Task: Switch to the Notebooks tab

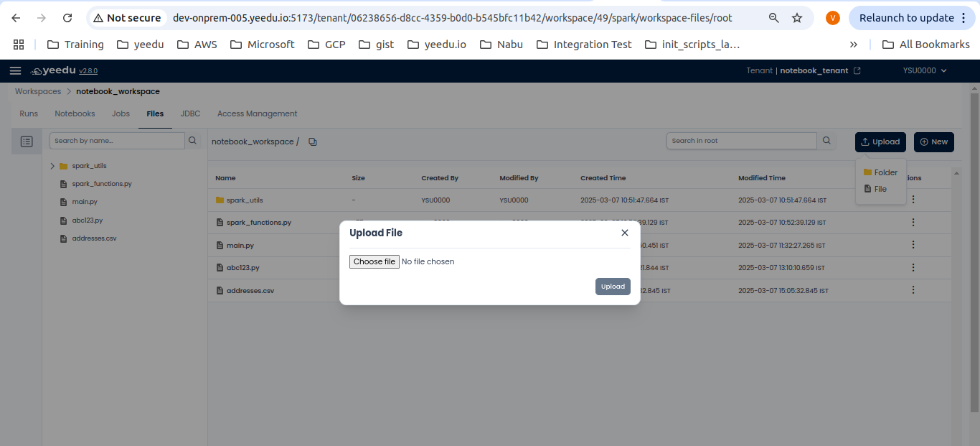Action: pyautogui.click(x=75, y=113)
